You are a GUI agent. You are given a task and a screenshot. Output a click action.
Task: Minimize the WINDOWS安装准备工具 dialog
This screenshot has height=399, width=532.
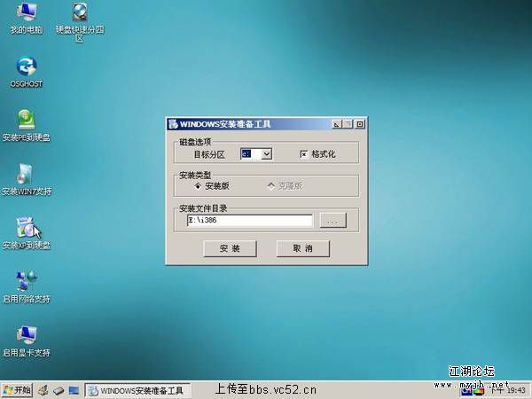[337, 124]
